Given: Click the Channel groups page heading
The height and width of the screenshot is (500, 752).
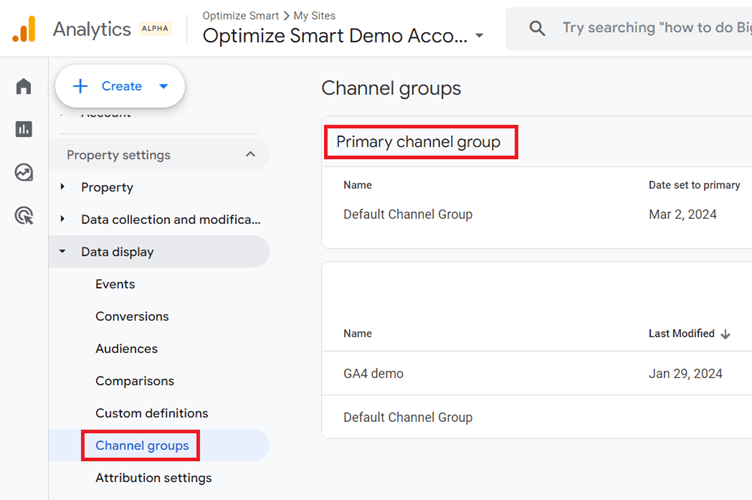Looking at the screenshot, I should coord(391,88).
